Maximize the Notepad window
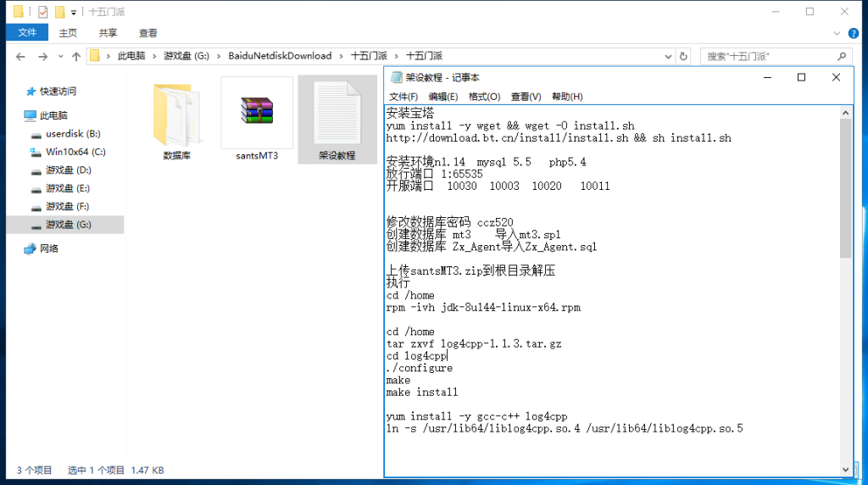The height and width of the screenshot is (485, 868). 801,77
